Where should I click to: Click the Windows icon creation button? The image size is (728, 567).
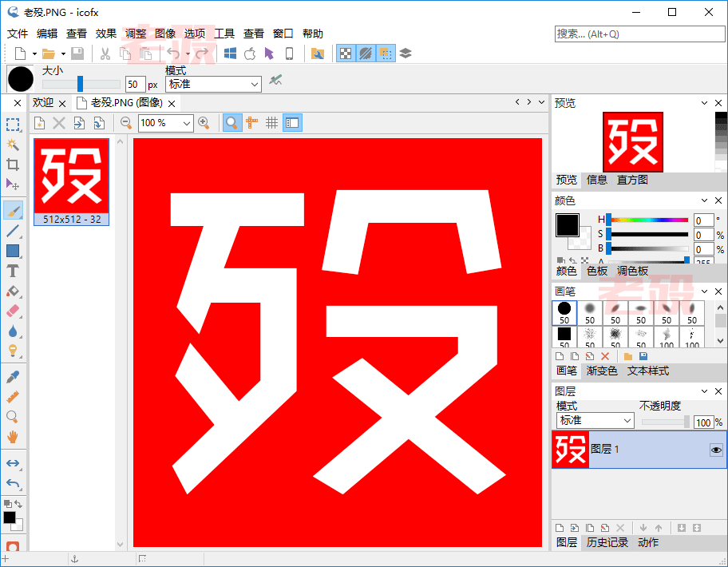(x=230, y=54)
